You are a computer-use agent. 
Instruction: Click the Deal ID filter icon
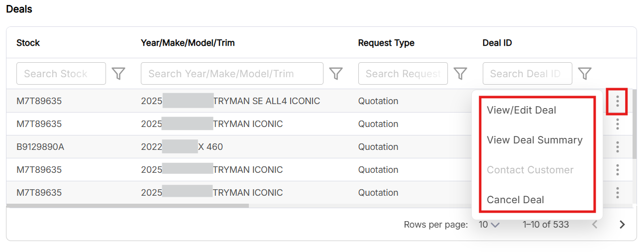pyautogui.click(x=584, y=74)
